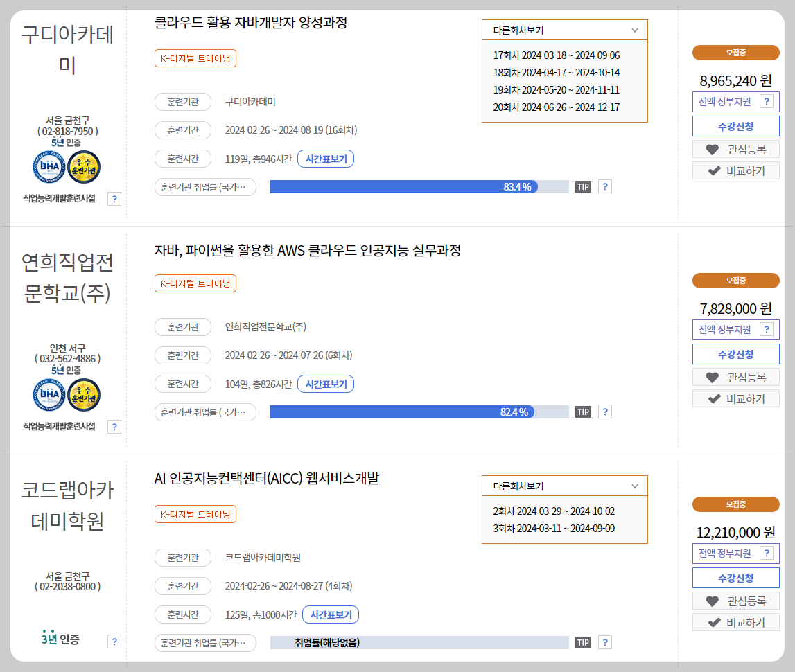Toggle 관심등록 for the AICC 웹서비스개발 course

click(735, 601)
